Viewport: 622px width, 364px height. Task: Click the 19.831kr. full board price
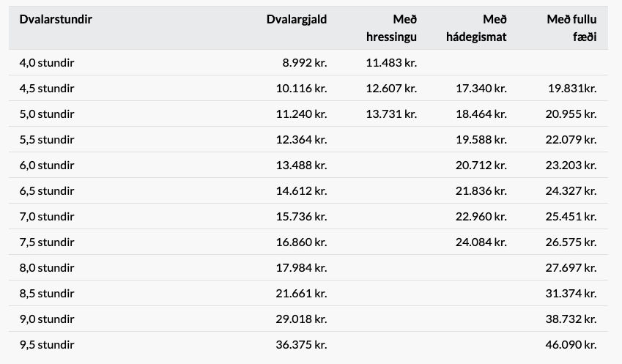tap(572, 88)
